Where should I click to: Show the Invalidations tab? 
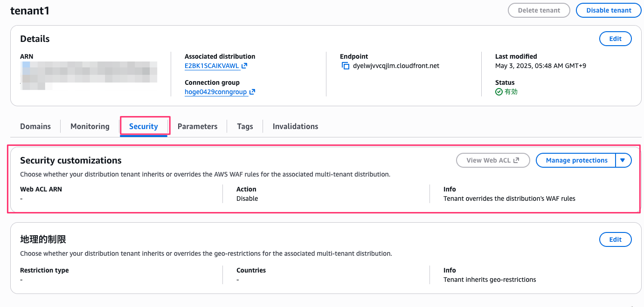pos(295,126)
